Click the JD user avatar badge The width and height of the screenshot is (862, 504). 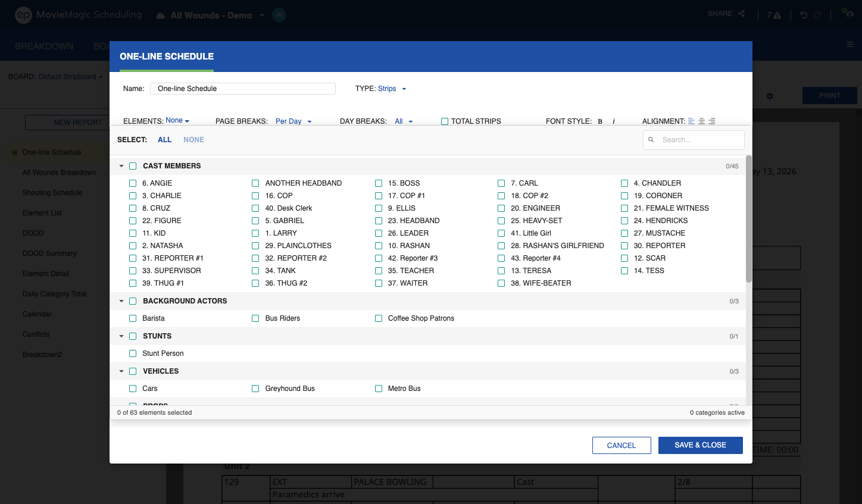[279, 15]
